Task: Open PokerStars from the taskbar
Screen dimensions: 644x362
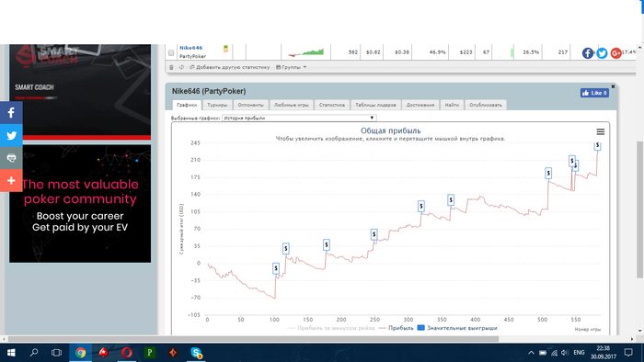Action: click(x=103, y=353)
